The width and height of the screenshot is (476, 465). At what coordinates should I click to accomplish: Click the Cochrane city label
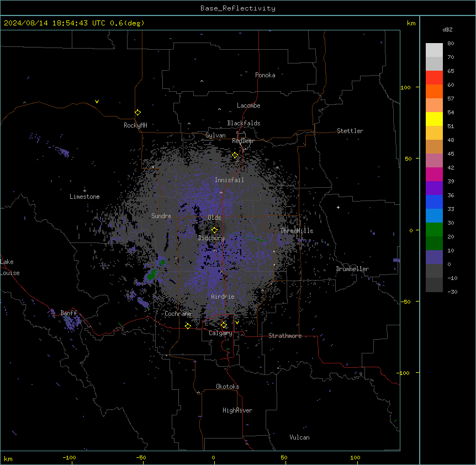[178, 314]
